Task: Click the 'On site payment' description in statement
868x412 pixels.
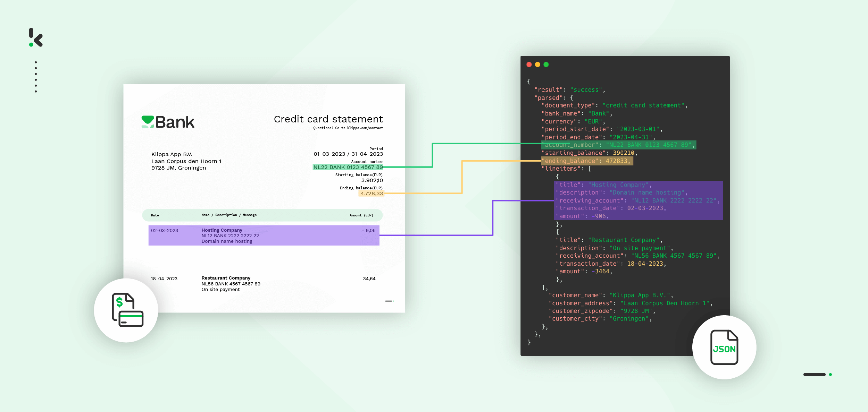Action: (x=220, y=290)
